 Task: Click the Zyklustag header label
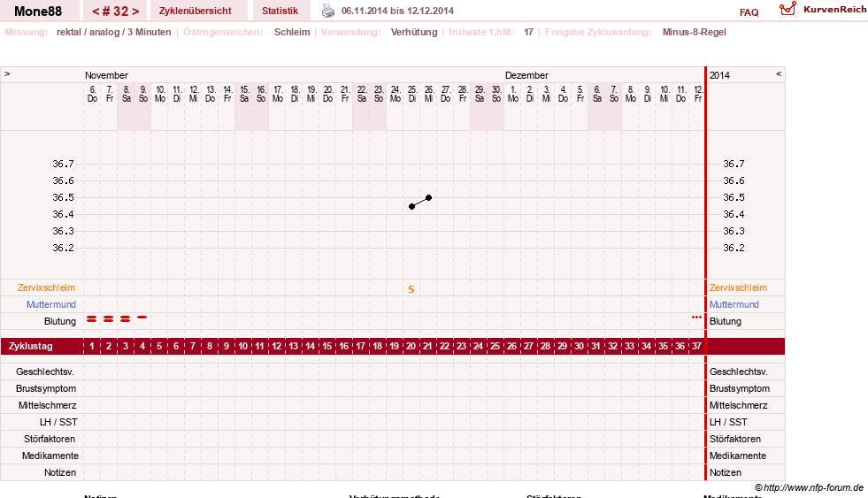point(31,346)
